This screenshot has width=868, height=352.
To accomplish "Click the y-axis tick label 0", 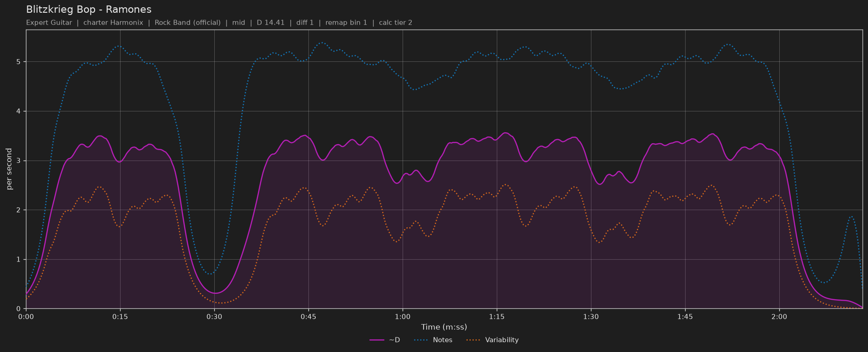I will pyautogui.click(x=19, y=309).
